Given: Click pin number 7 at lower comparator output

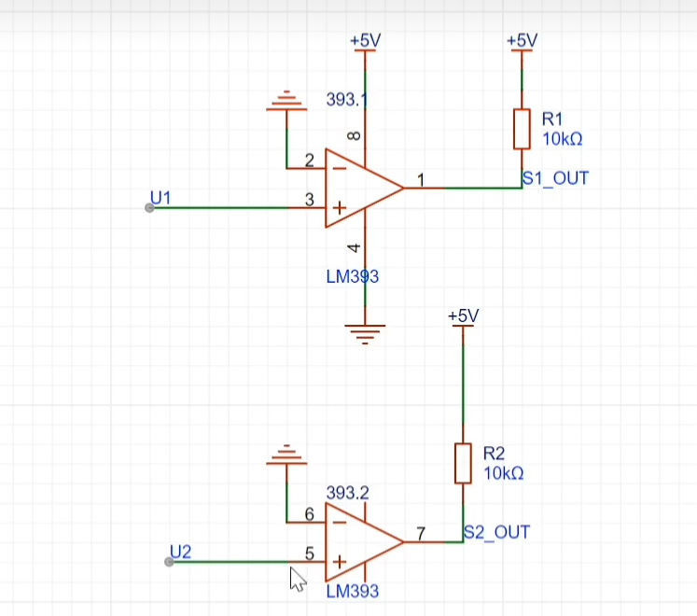Looking at the screenshot, I should click(x=421, y=534).
